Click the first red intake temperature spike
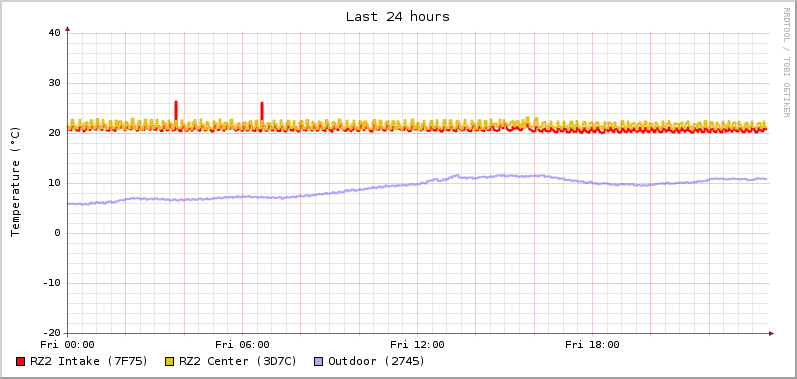This screenshot has height=379, width=797. pyautogui.click(x=176, y=111)
